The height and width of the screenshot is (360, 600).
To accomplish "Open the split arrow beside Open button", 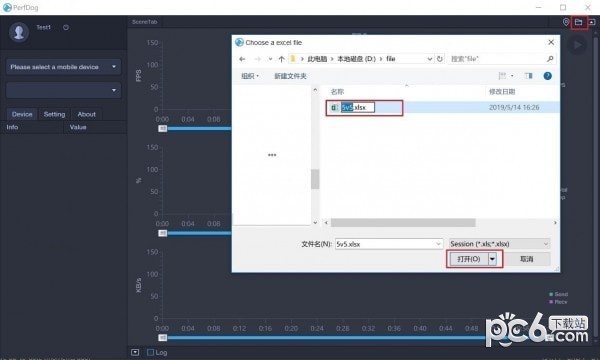I will click(492, 259).
